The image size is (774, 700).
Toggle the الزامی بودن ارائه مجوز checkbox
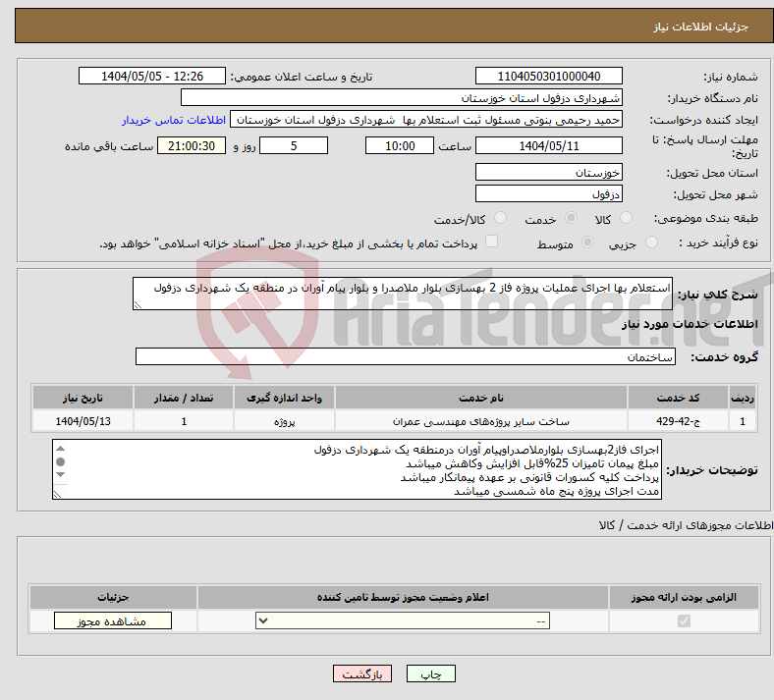684,621
